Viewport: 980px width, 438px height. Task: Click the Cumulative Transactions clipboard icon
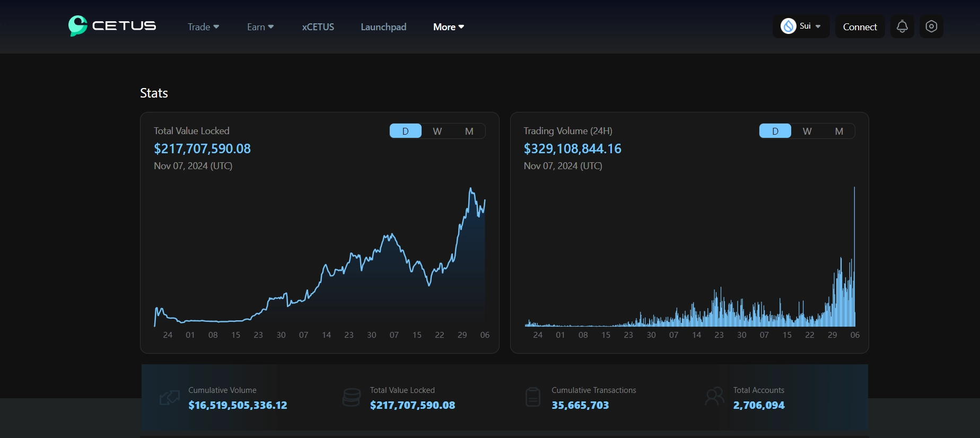tap(533, 397)
